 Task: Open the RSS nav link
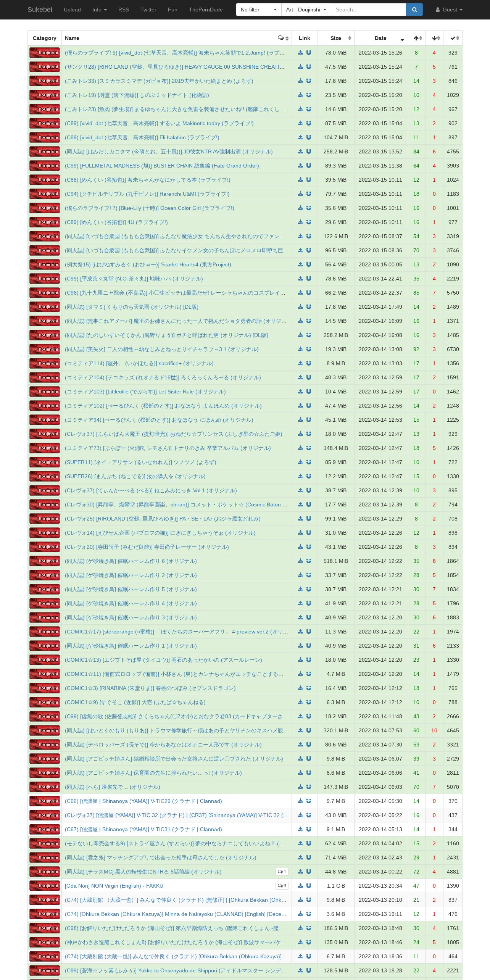(x=124, y=10)
